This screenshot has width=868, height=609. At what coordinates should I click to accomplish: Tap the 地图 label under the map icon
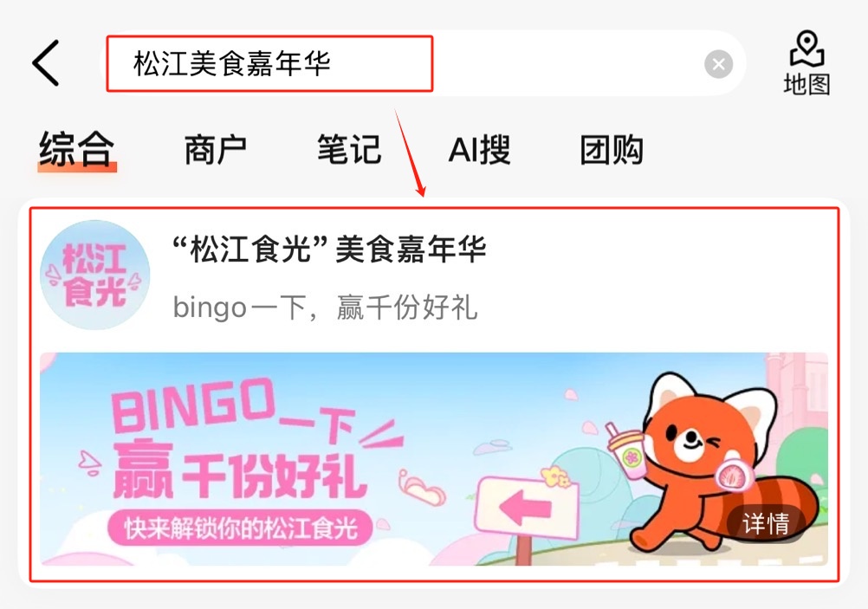point(807,85)
